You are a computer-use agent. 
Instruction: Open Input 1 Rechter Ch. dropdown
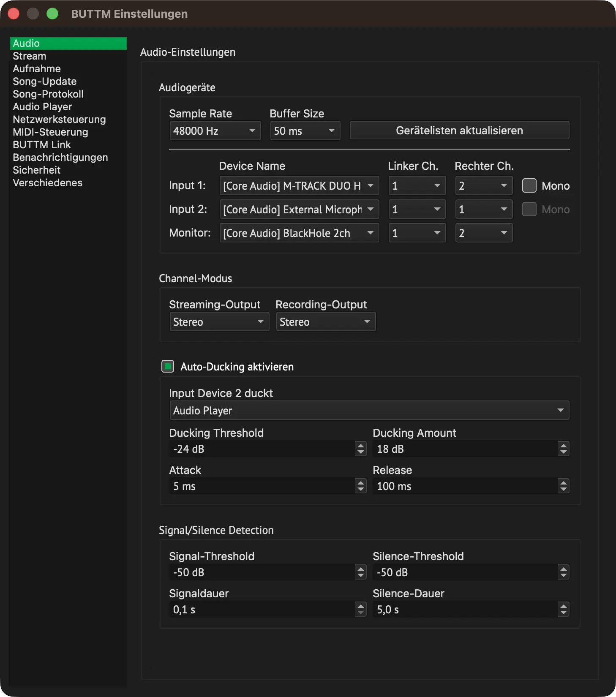pyautogui.click(x=484, y=185)
